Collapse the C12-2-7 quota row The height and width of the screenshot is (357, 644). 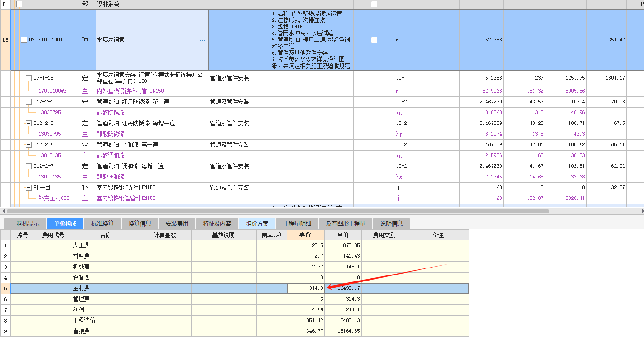coord(28,166)
